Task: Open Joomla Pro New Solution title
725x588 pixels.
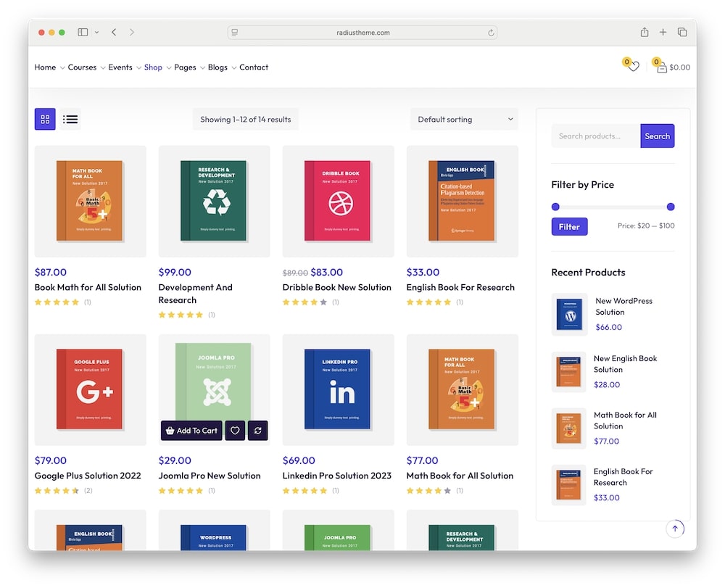Action: coord(210,475)
